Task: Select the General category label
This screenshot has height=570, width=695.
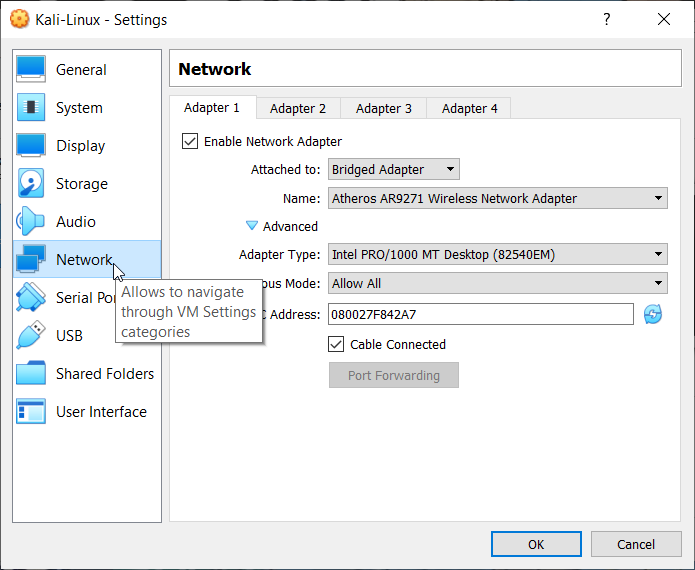Action: [81, 70]
